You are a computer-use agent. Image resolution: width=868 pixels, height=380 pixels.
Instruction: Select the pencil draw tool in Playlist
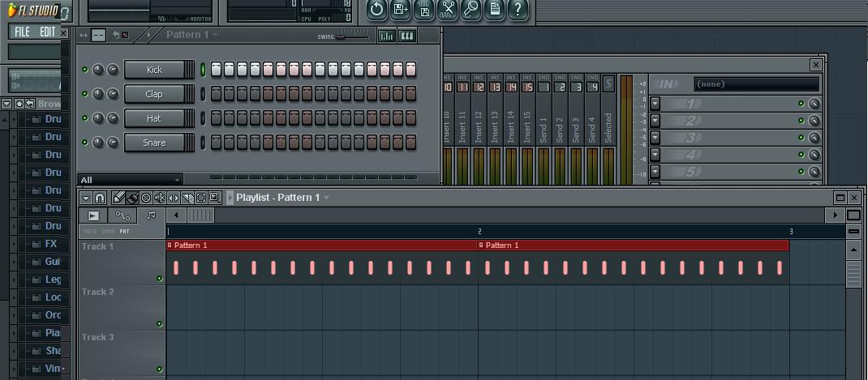[x=118, y=198]
